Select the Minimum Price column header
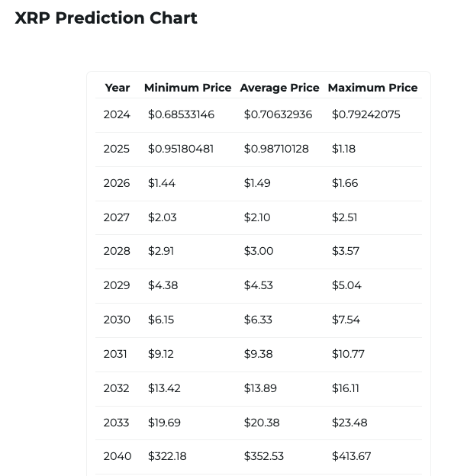 point(188,88)
